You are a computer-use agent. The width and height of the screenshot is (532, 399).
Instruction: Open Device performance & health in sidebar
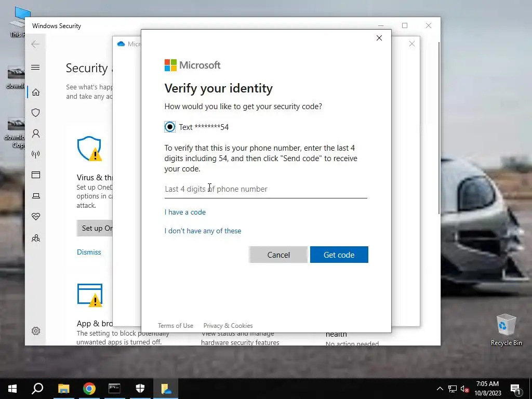point(36,217)
